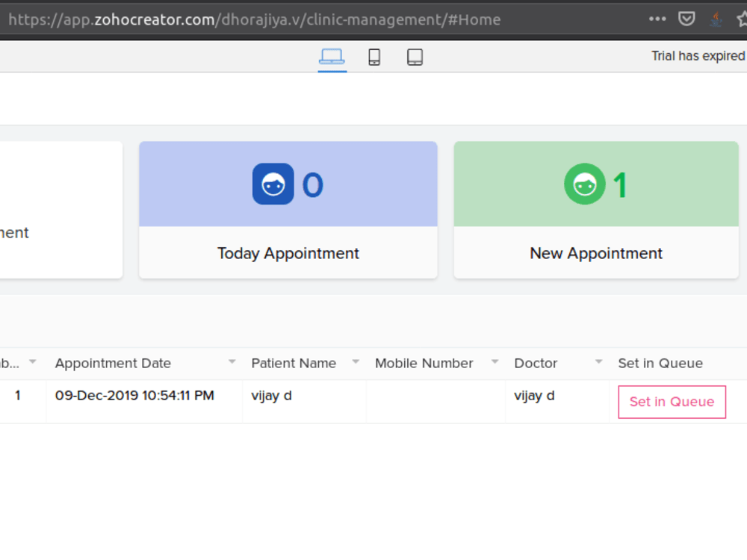Screen dimensions: 747x560
Task: Open dropdown of the truncated first column
Action: coord(32,362)
